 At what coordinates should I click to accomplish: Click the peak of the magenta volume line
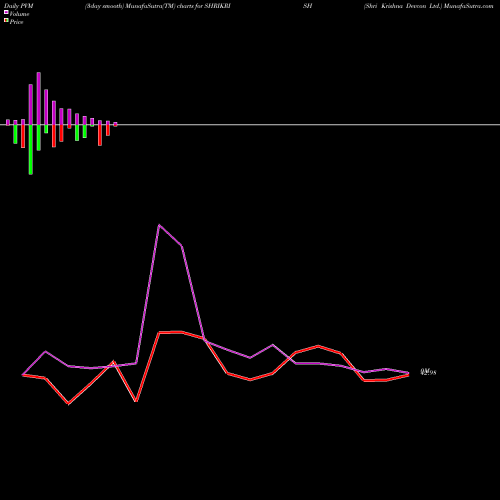159,225
